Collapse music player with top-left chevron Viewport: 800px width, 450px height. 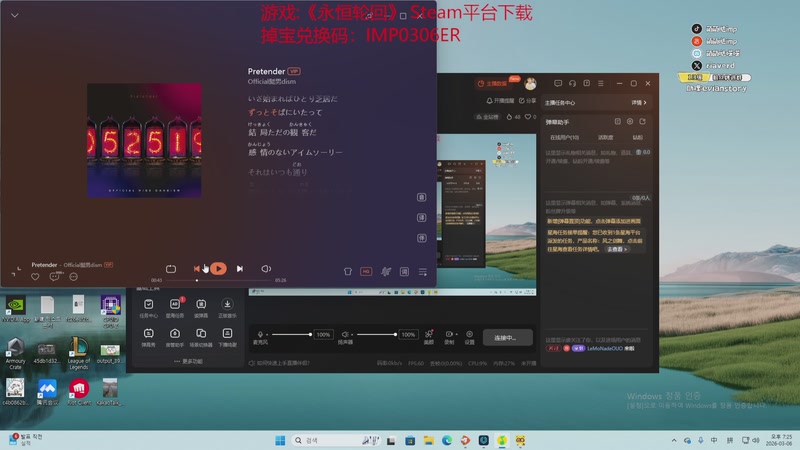[x=15, y=15]
